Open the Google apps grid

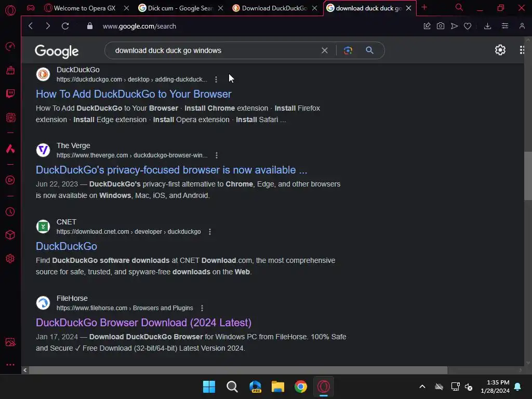click(x=522, y=50)
